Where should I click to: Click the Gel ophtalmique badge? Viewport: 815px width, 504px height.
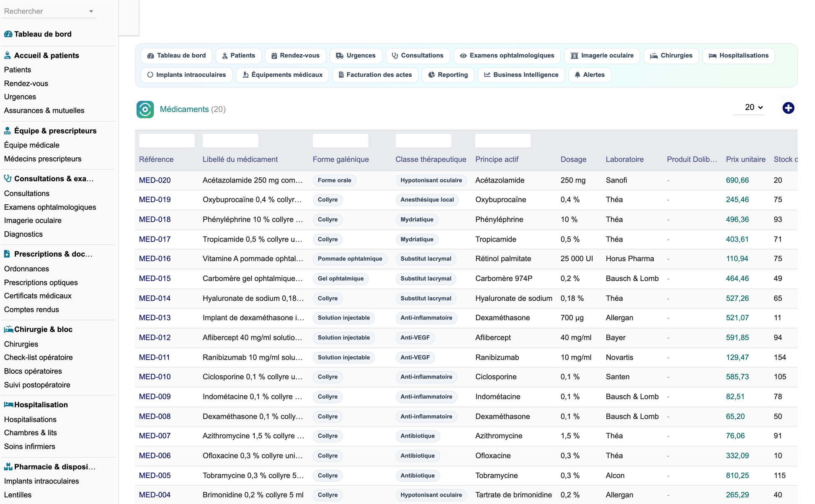click(x=340, y=278)
